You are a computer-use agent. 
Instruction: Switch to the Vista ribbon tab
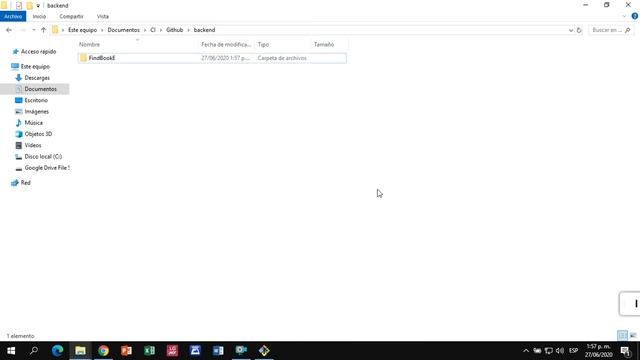pos(102,16)
